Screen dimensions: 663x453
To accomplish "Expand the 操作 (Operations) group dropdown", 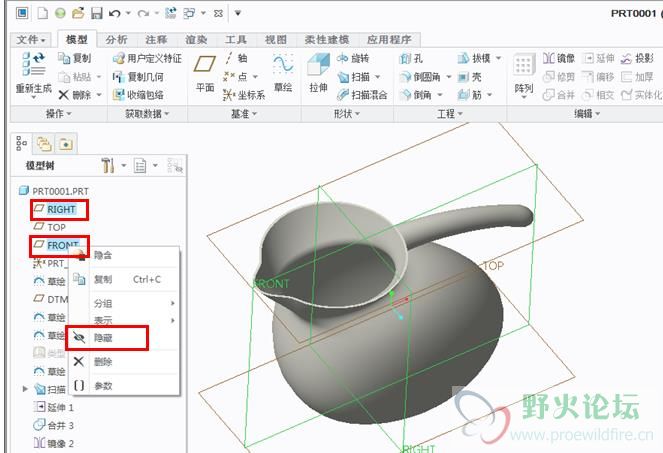I will [x=59, y=114].
